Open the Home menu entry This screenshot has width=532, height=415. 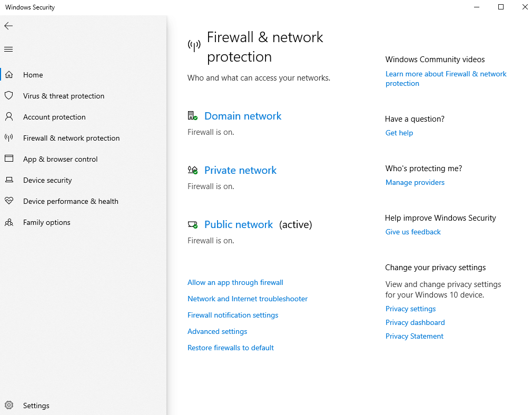pos(33,75)
